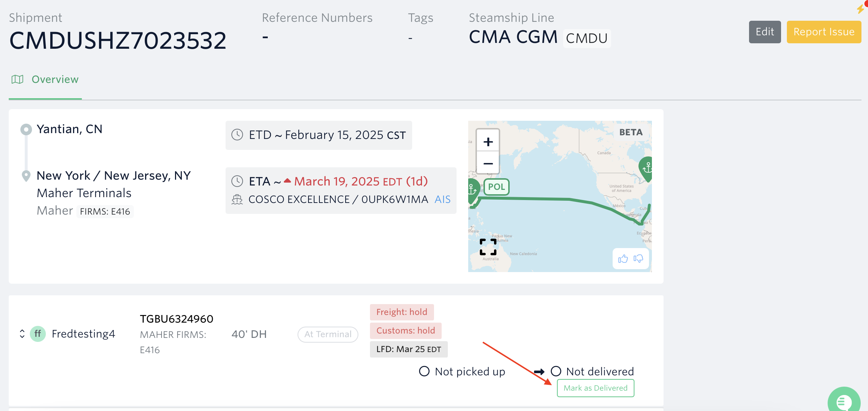Switch to the Overview tab
Viewport: 868px width, 411px height.
pyautogui.click(x=55, y=79)
